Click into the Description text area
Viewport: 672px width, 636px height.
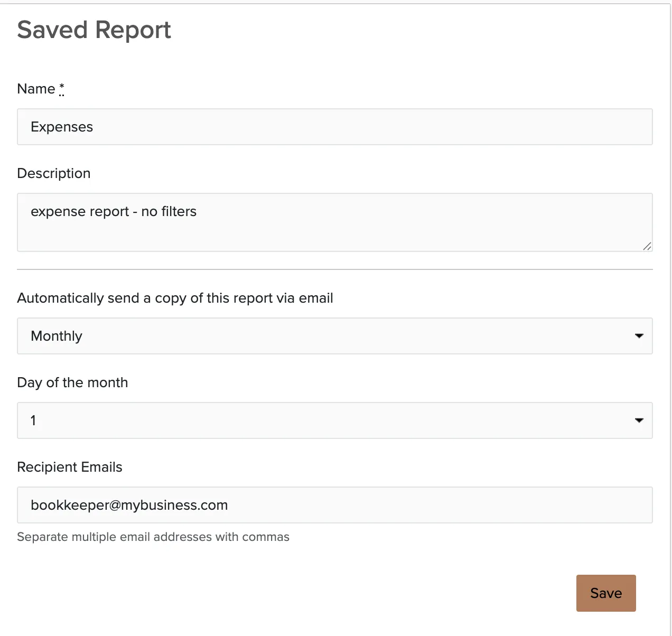coord(335,222)
